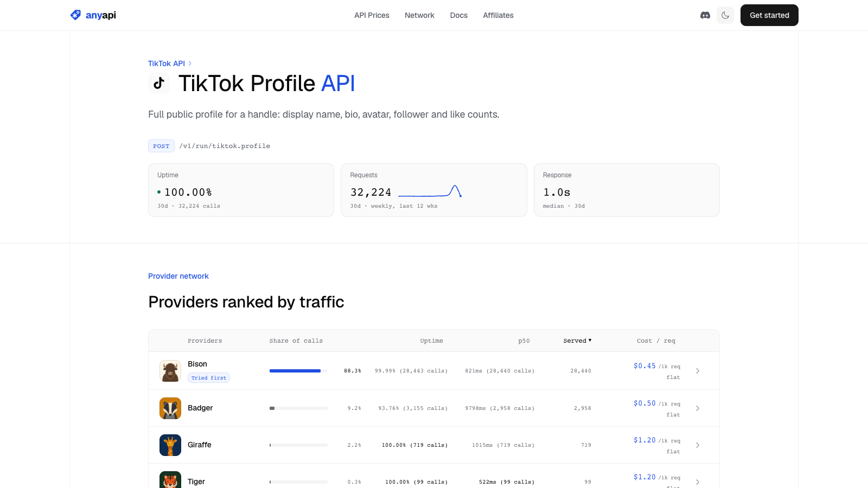Click the Tiger provider name
Screen dimensions: 868x488
point(196,481)
